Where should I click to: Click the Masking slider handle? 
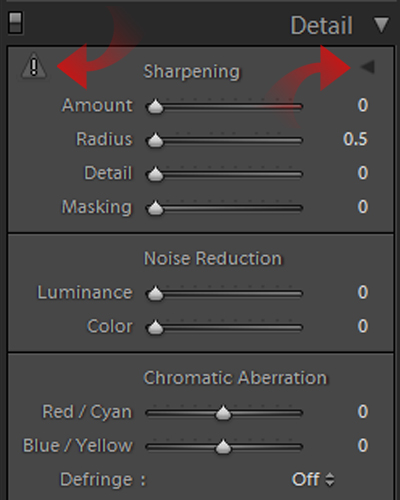pyautogui.click(x=155, y=208)
